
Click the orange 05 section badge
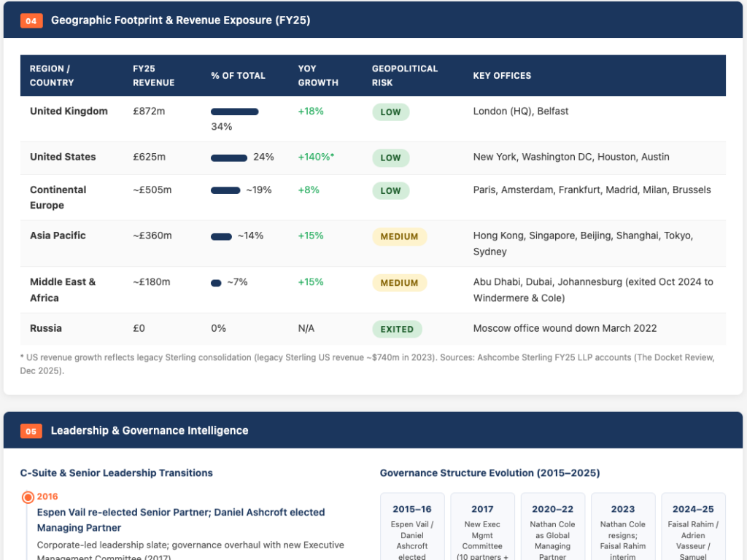(x=31, y=431)
